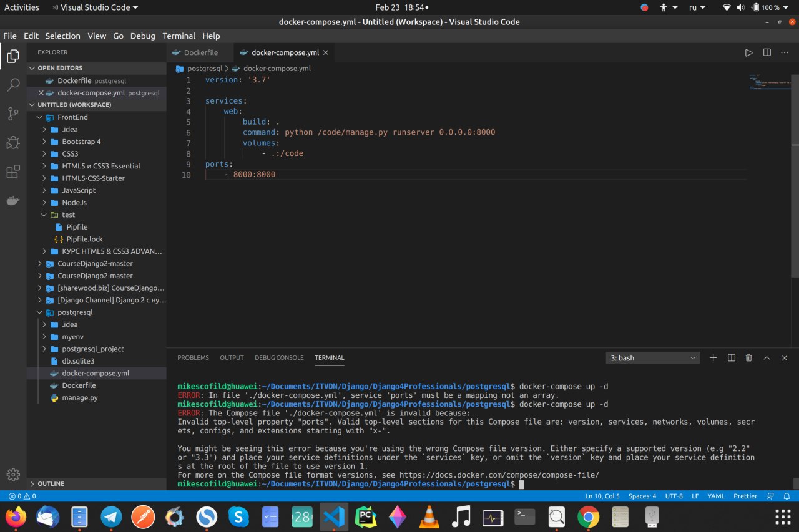The width and height of the screenshot is (799, 532).
Task: Collapse the Open Editors section
Action: [97, 68]
